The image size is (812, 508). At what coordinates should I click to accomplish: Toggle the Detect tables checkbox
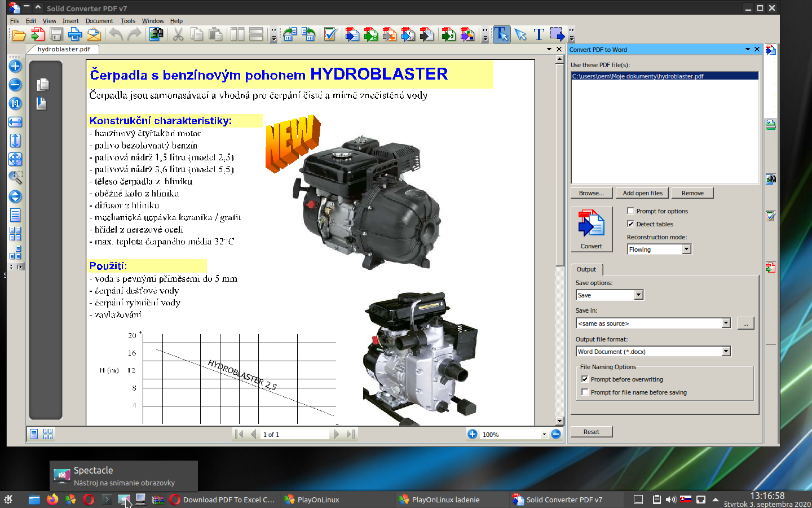[x=630, y=224]
